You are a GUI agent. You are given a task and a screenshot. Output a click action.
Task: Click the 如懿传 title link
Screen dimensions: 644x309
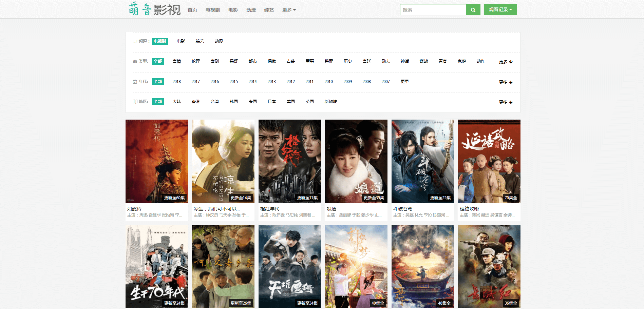pyautogui.click(x=134, y=209)
